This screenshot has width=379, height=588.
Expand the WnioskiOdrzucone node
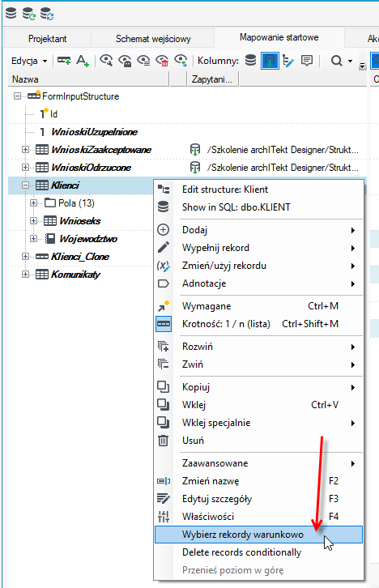(x=25, y=168)
